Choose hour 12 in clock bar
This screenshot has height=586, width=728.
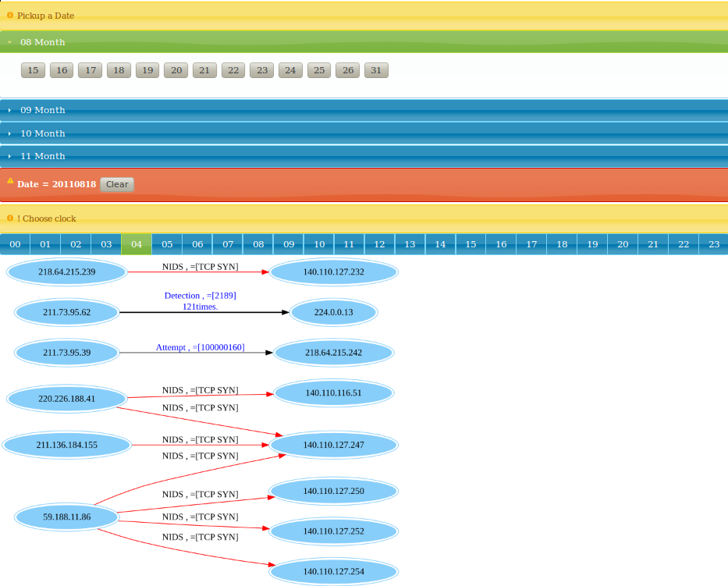(379, 244)
